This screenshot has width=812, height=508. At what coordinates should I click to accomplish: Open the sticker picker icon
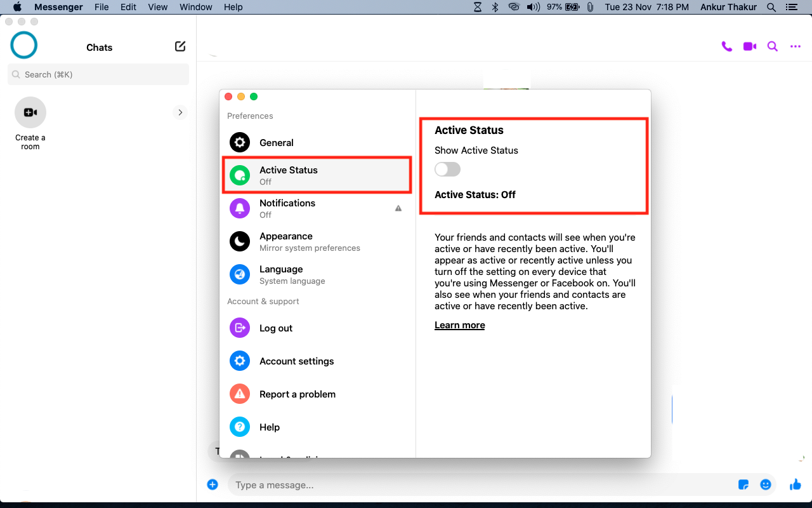(x=744, y=485)
